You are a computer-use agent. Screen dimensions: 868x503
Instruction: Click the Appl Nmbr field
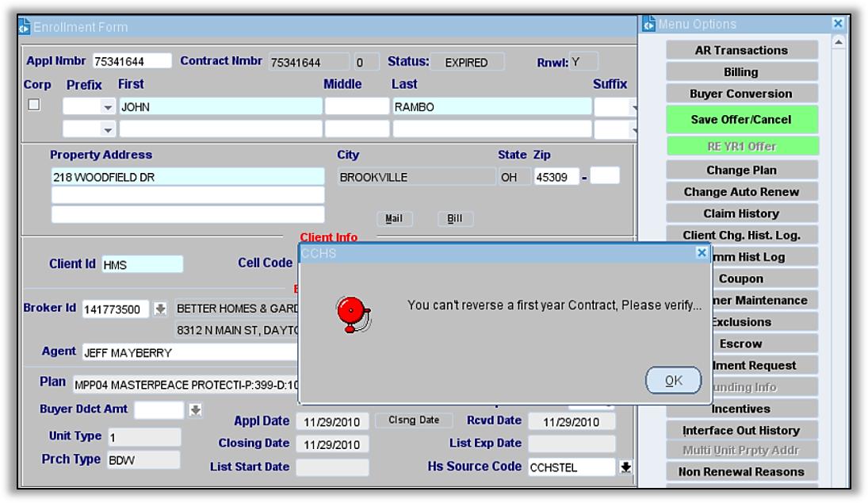coord(132,61)
